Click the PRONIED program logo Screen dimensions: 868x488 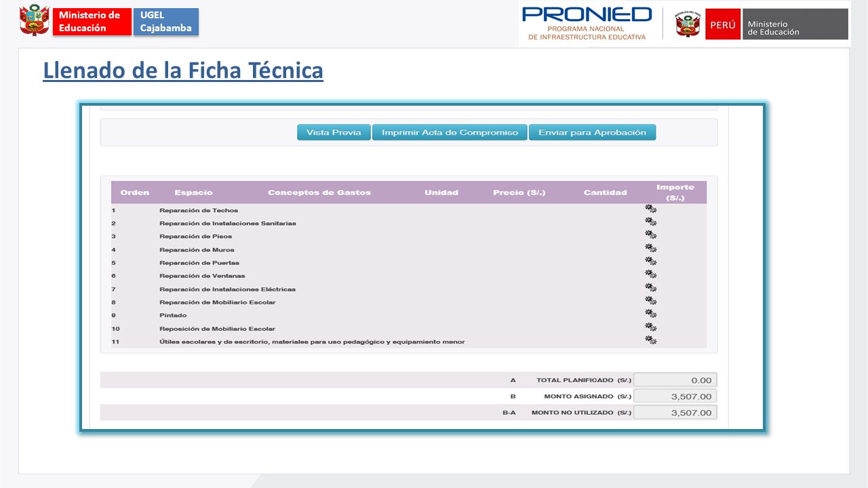click(587, 24)
